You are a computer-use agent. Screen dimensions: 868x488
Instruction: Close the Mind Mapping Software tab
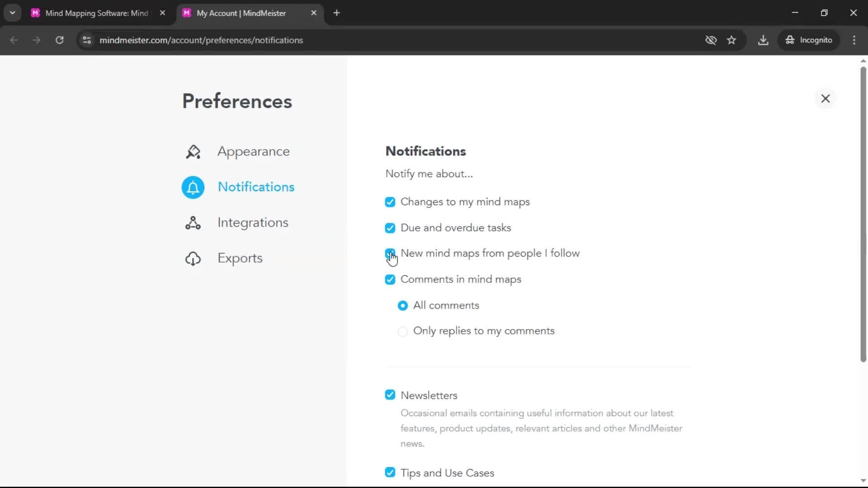click(162, 13)
